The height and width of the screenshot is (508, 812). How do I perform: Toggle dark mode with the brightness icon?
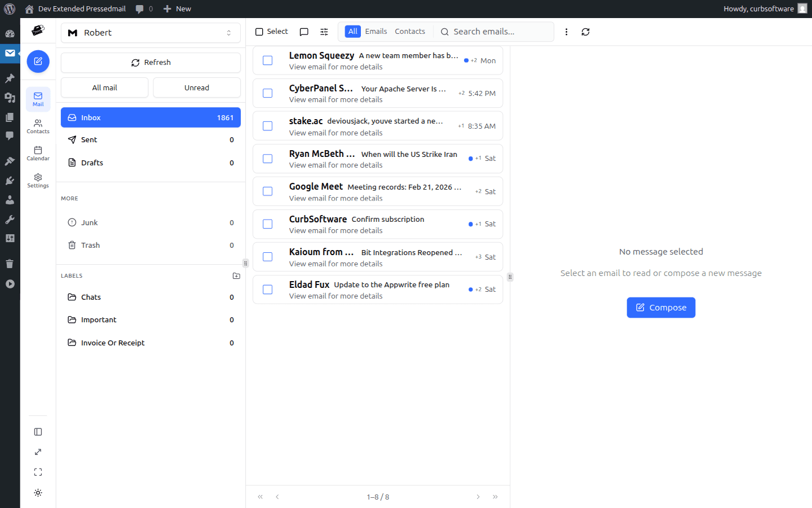coord(38,492)
